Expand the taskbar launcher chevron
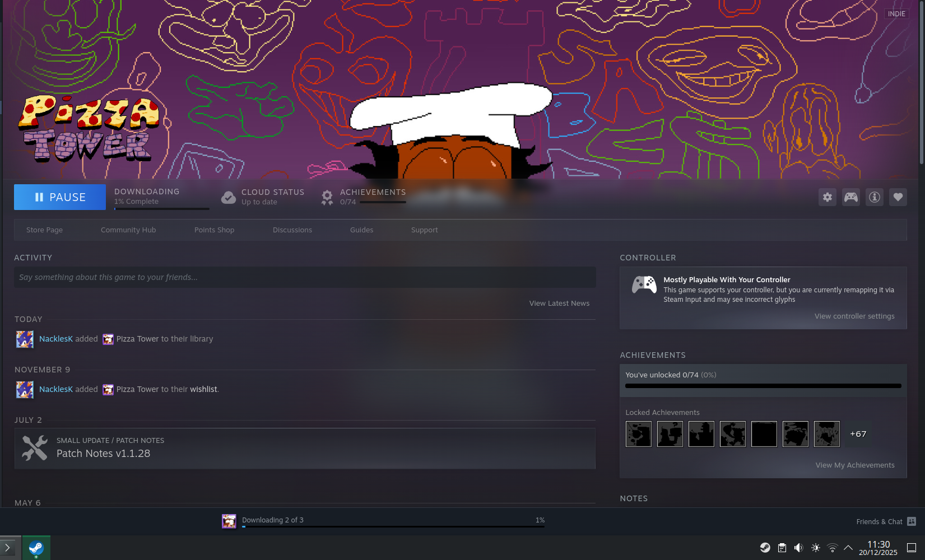 coord(8,548)
